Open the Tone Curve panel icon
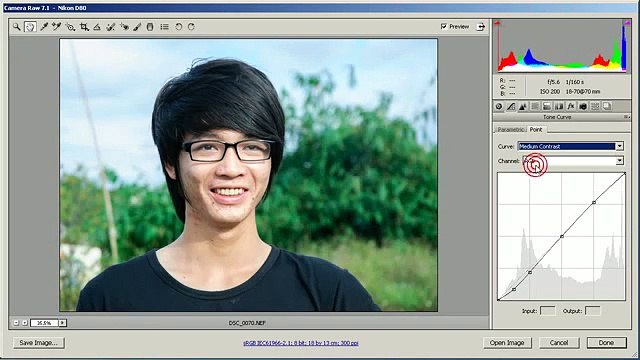This screenshot has width=640, height=360. tap(511, 107)
